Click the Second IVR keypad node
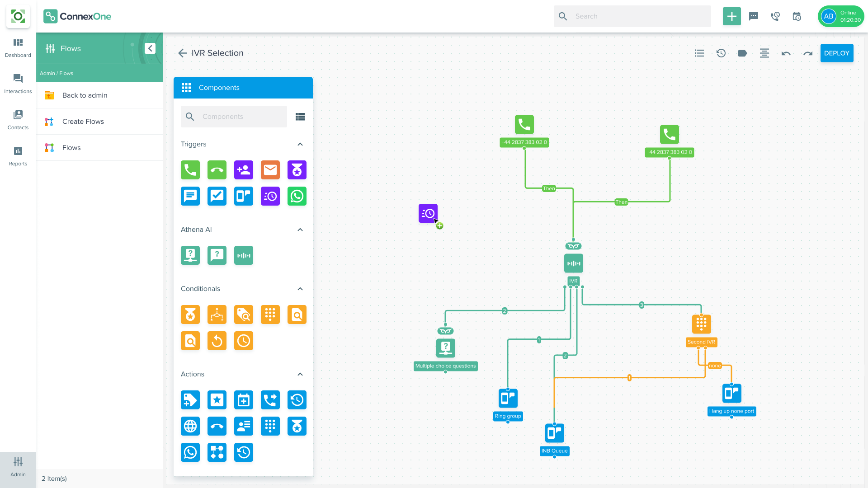Viewport: 868px width, 488px height. pyautogui.click(x=702, y=324)
